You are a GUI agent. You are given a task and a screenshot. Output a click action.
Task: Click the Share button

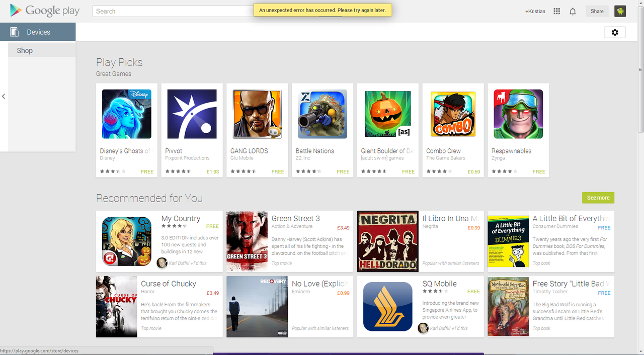click(597, 11)
